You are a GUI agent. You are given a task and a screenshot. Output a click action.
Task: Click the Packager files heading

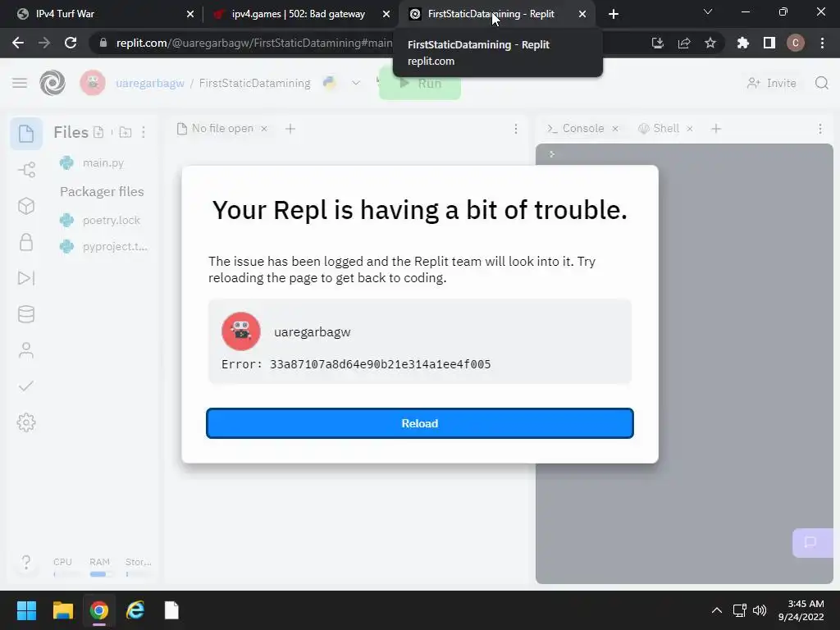[x=102, y=191]
